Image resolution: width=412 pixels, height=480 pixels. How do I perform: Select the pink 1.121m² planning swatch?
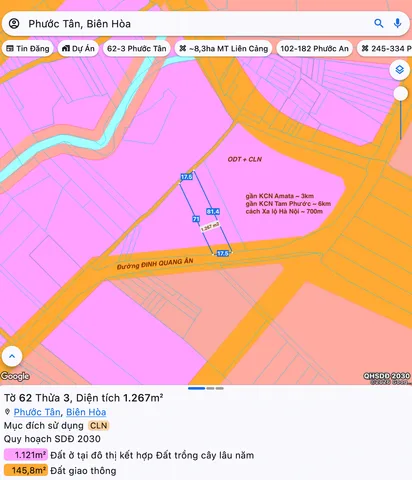26,455
